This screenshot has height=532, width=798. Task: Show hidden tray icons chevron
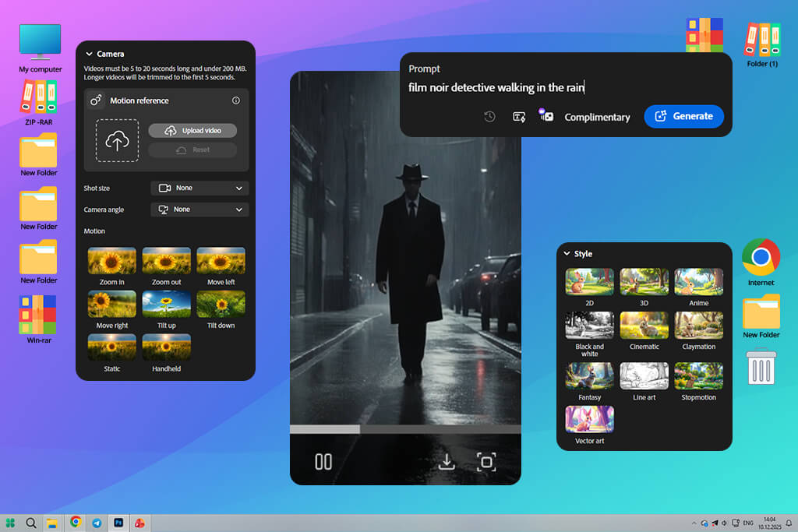[x=694, y=523]
